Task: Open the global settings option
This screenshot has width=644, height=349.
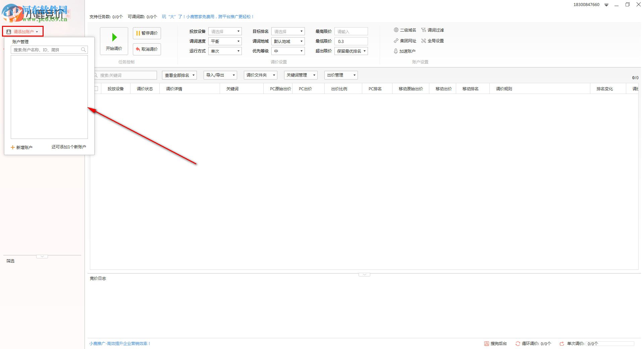Action: point(432,41)
